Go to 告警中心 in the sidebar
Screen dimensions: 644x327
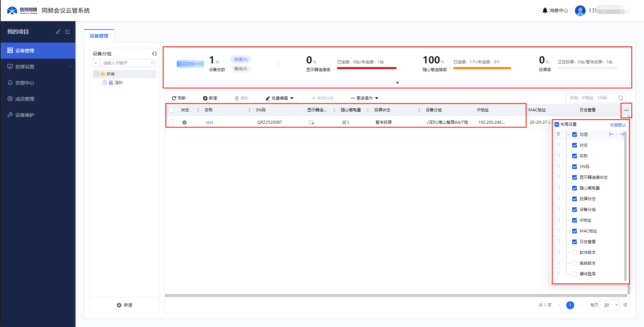click(25, 83)
